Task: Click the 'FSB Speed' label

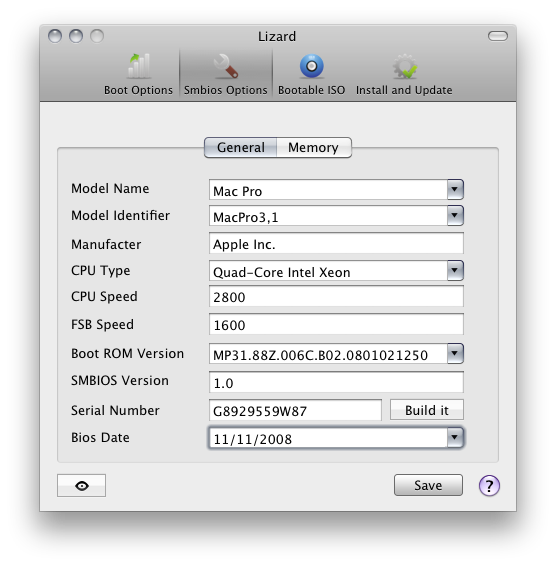Action: 103,325
